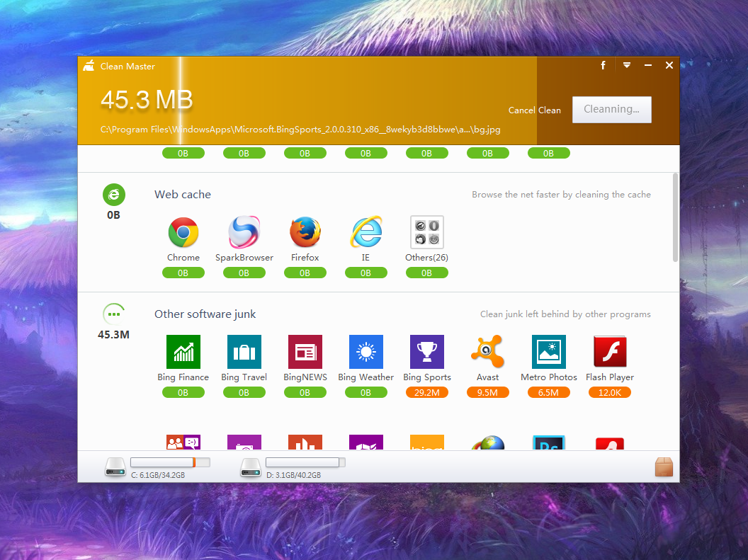Click the Clean Master broom logo

[89, 66]
